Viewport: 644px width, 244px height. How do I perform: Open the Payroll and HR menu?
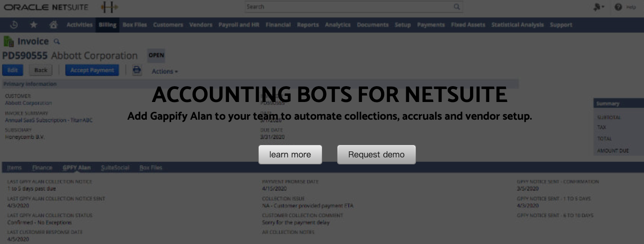click(x=239, y=25)
